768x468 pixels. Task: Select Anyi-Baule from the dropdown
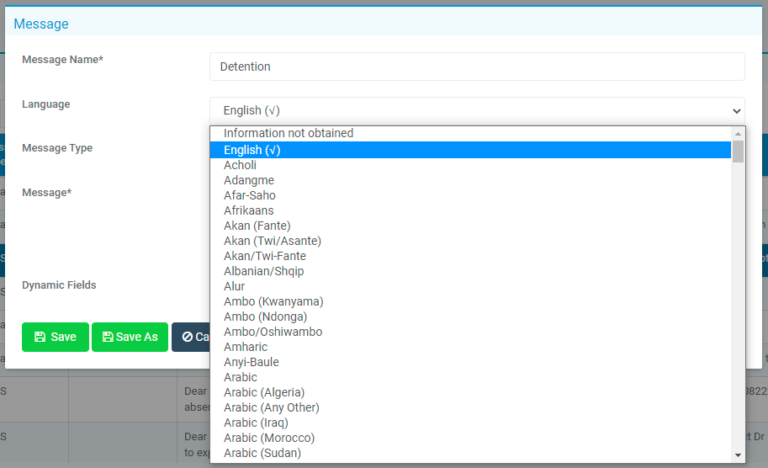251,362
